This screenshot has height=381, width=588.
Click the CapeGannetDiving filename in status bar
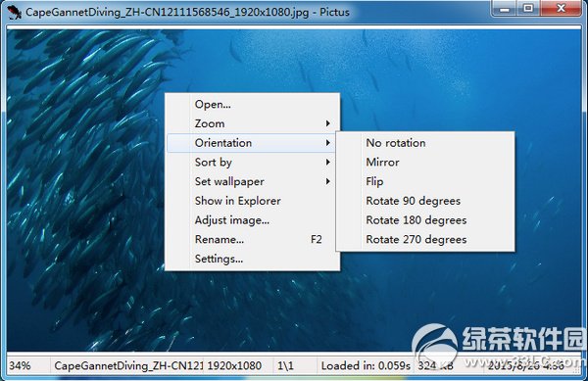(x=128, y=365)
